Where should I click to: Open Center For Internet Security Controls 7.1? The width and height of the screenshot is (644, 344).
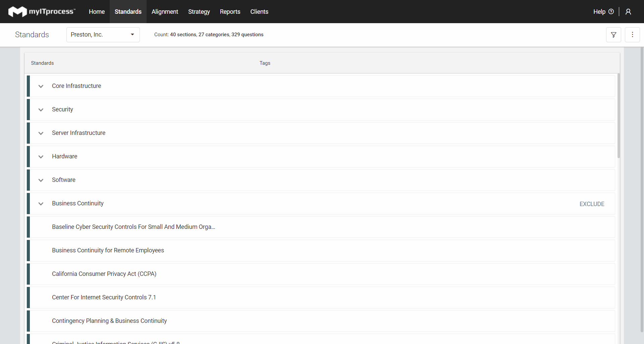click(321, 297)
